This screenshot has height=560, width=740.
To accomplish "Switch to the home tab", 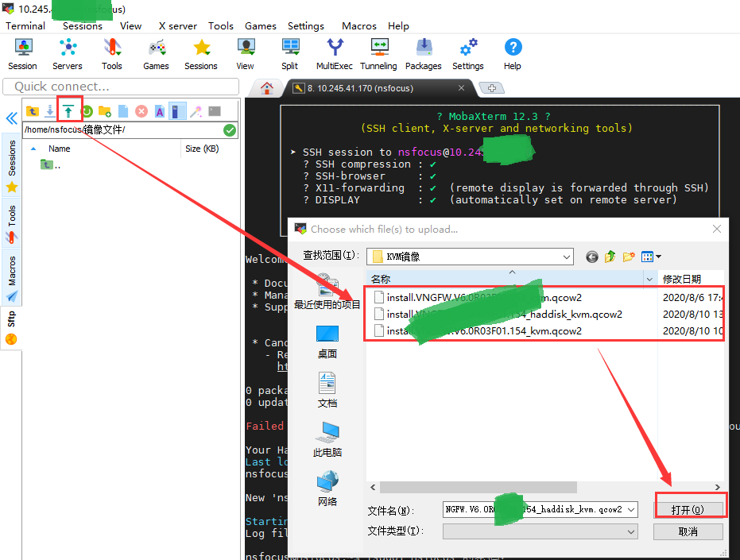I will coord(267,88).
